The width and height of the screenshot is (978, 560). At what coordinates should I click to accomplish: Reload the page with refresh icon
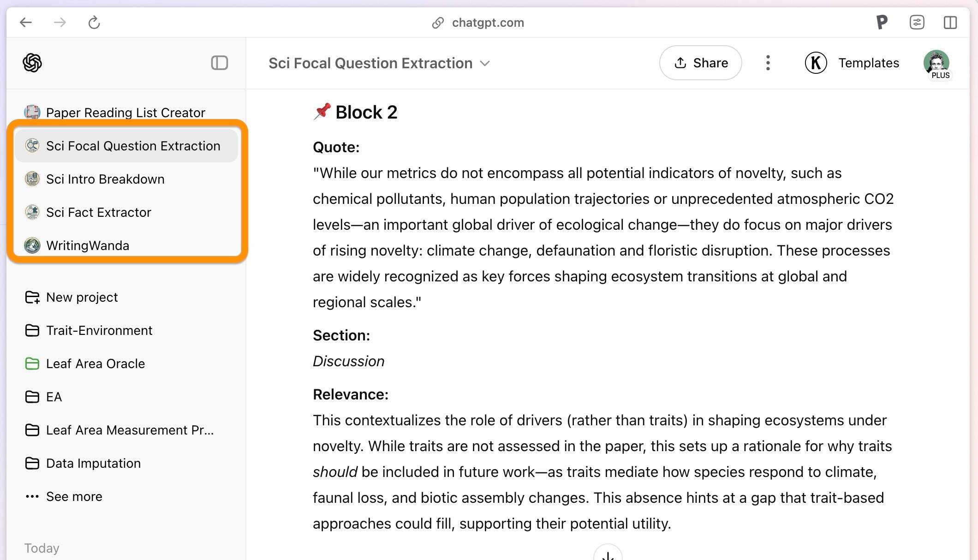pos(94,22)
